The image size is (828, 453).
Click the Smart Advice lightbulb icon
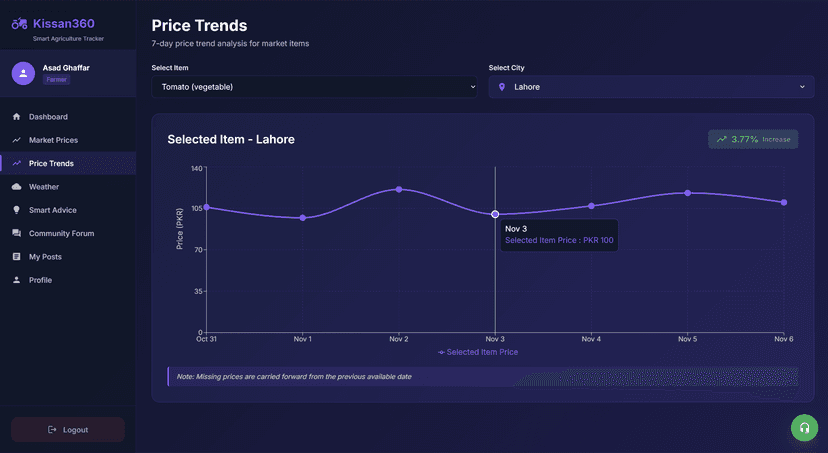point(16,210)
